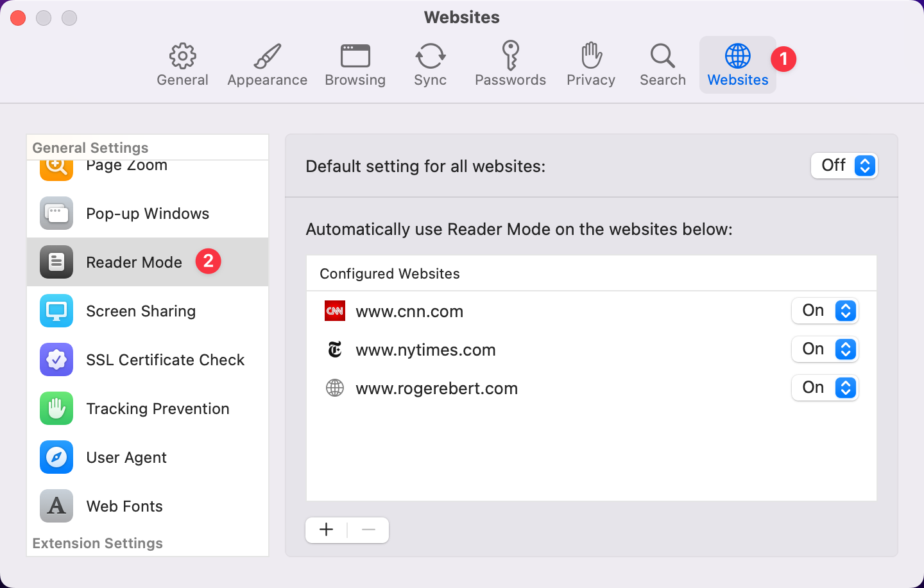Select the Websites globe icon
Screen dimensions: 924x588
point(737,56)
